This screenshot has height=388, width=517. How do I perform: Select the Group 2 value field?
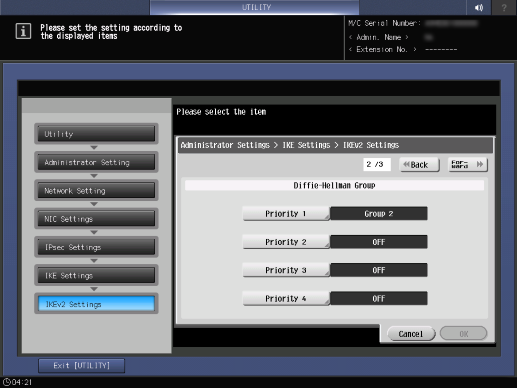click(x=379, y=214)
